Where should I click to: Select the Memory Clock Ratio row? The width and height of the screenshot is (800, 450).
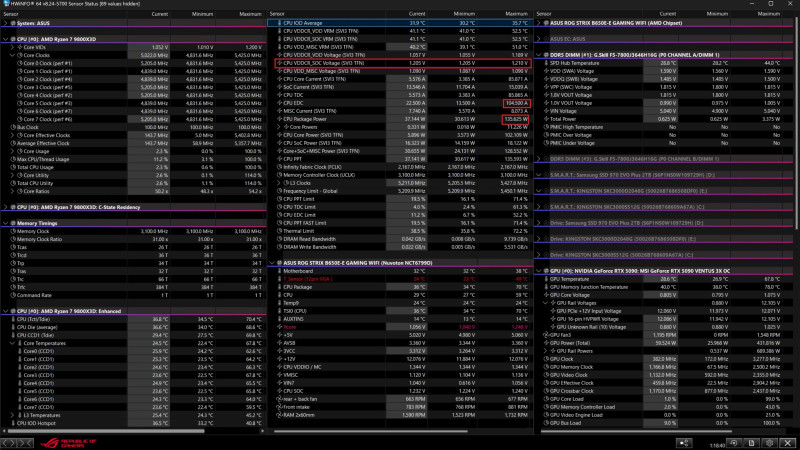tap(133, 239)
